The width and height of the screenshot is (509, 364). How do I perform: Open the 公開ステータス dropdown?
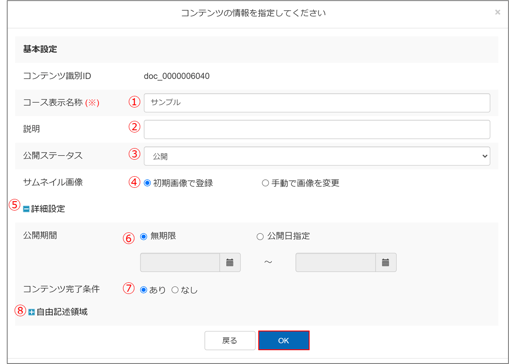(317, 156)
